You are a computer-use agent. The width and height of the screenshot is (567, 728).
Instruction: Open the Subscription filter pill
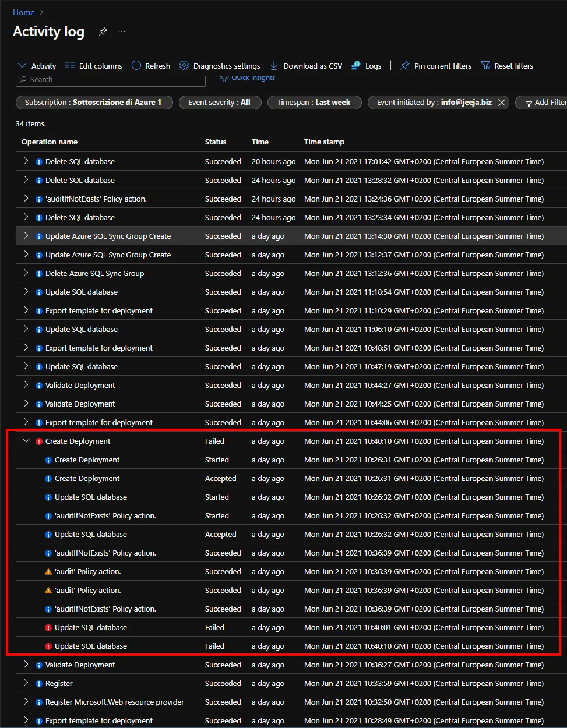point(94,103)
